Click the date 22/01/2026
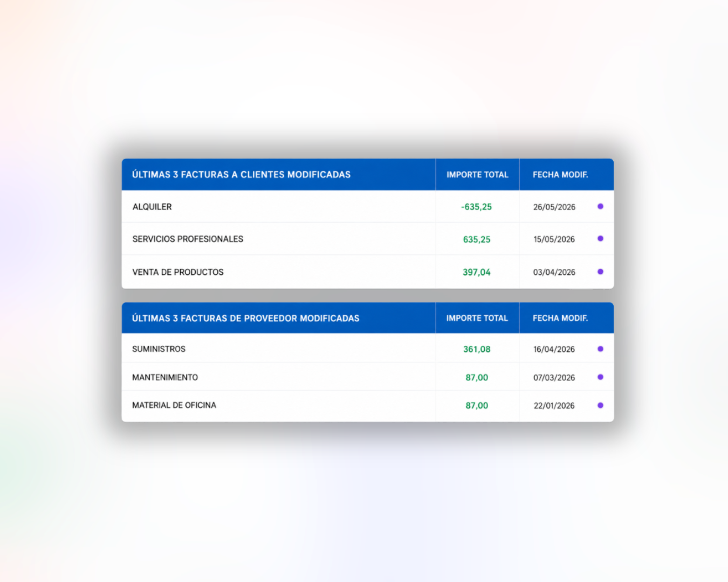 point(554,406)
